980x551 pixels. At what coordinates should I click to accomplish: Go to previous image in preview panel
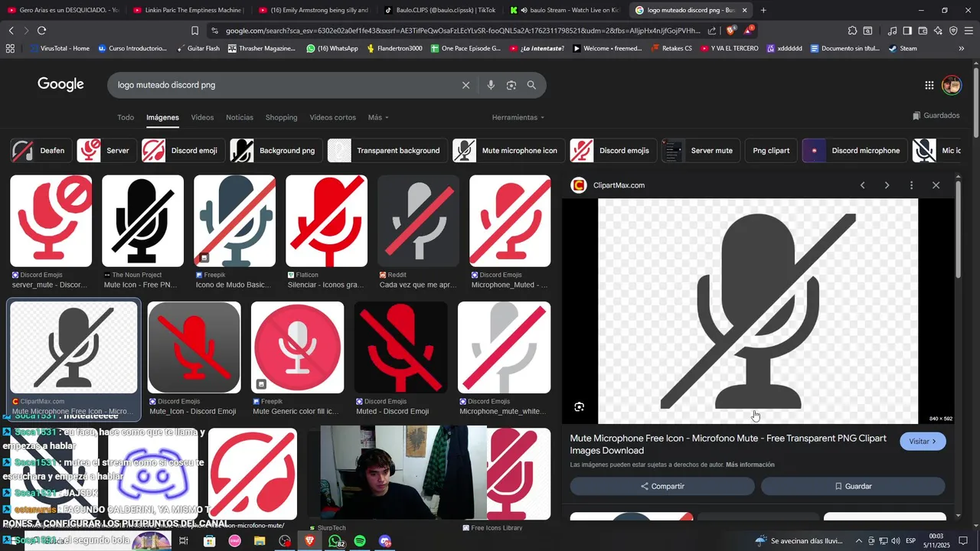(x=862, y=185)
